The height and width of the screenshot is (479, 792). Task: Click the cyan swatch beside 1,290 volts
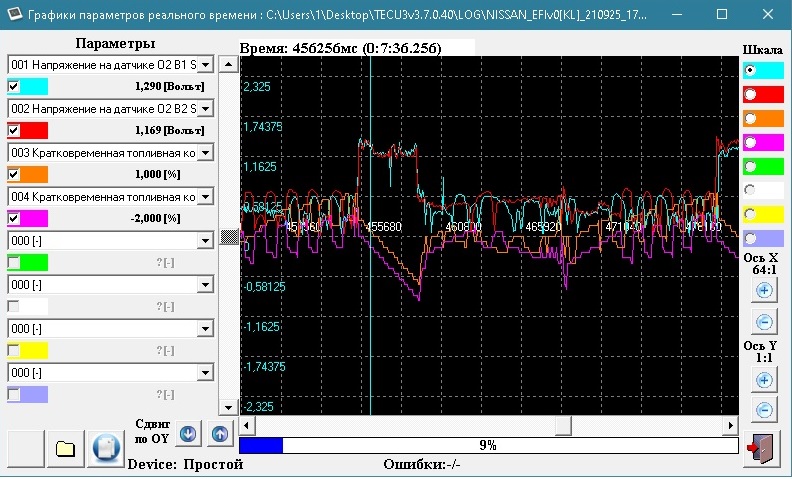(34, 86)
